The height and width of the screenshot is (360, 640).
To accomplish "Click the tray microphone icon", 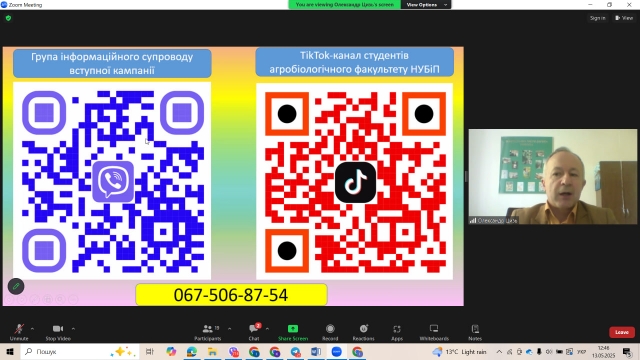I will pos(539,351).
